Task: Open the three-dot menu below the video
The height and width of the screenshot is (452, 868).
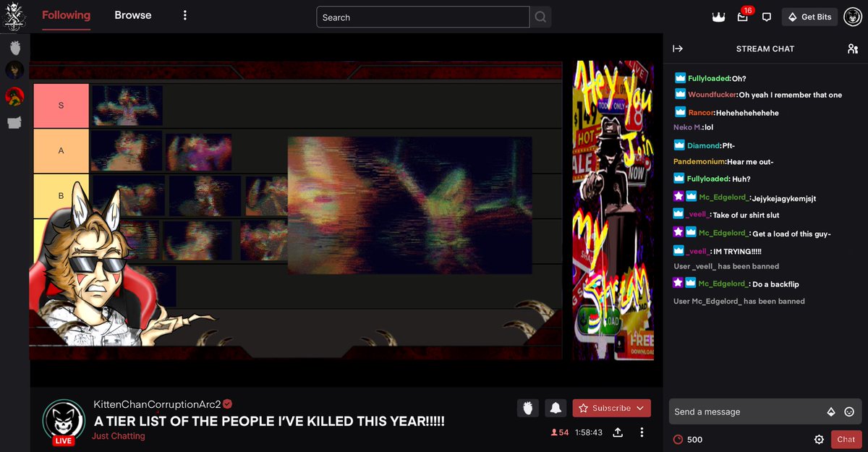Action: tap(641, 432)
